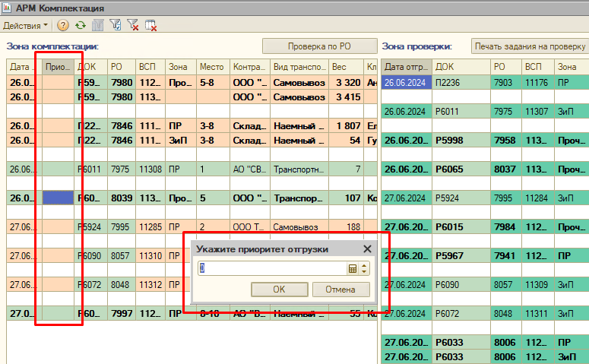Select P6065 cell in right table
This screenshot has height=364, width=589.
(461, 169)
